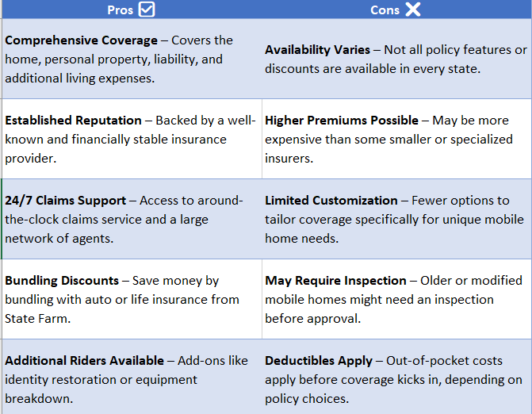
Task: Click the Availability Varies cell
Action: pyautogui.click(x=396, y=59)
